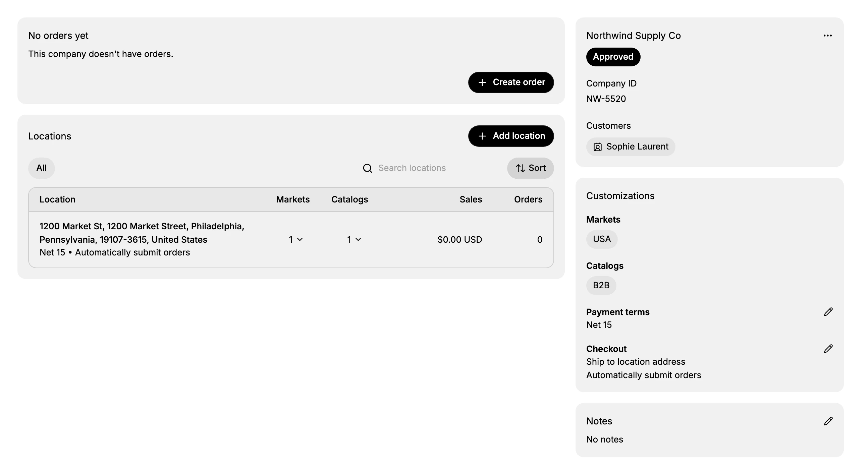Screen dimensions: 868x472
Task: Edit Notes with pencil icon
Action: pos(828,421)
